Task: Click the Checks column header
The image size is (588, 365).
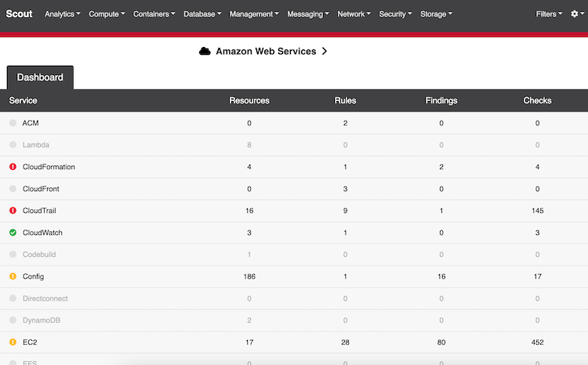Action: 537,100
